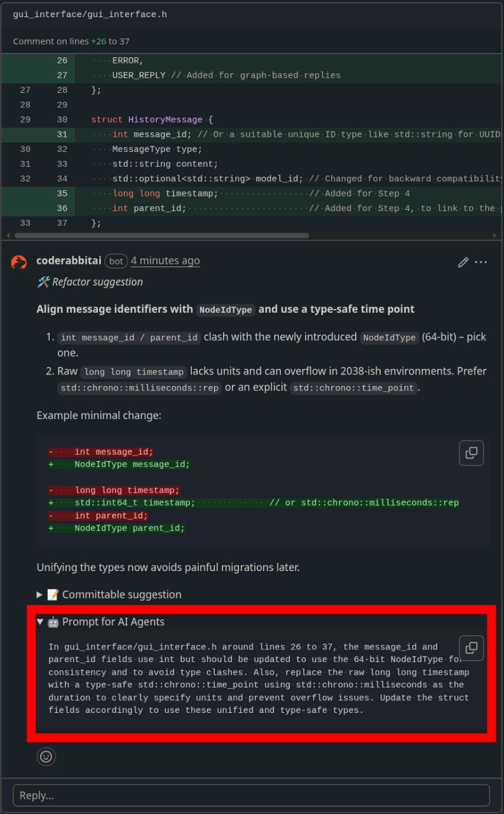Open the gui_interface/gui_interface.h file path

pyautogui.click(x=90, y=14)
